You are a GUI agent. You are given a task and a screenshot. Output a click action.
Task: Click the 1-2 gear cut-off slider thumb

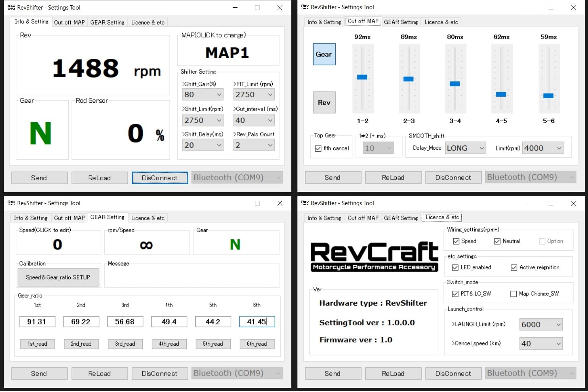tap(362, 77)
